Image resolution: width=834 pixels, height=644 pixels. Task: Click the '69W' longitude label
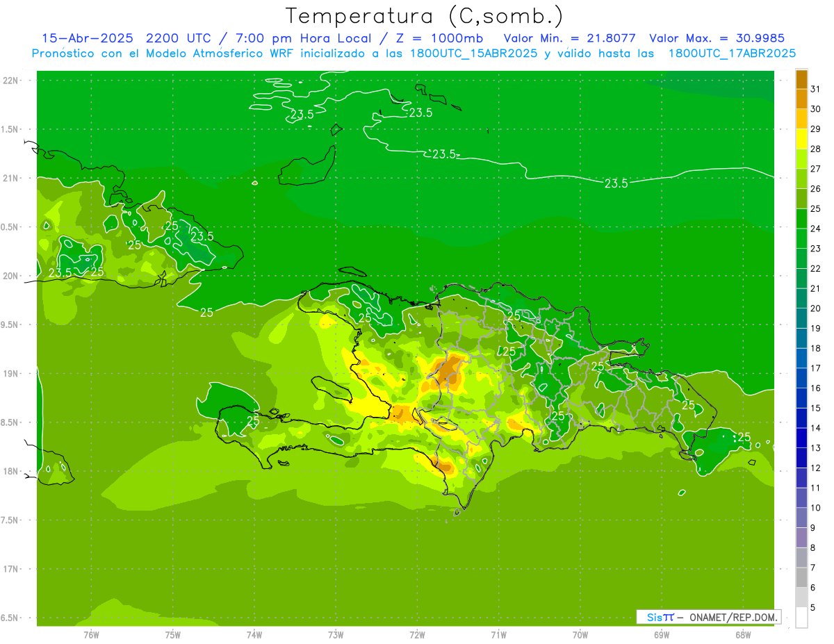662,634
